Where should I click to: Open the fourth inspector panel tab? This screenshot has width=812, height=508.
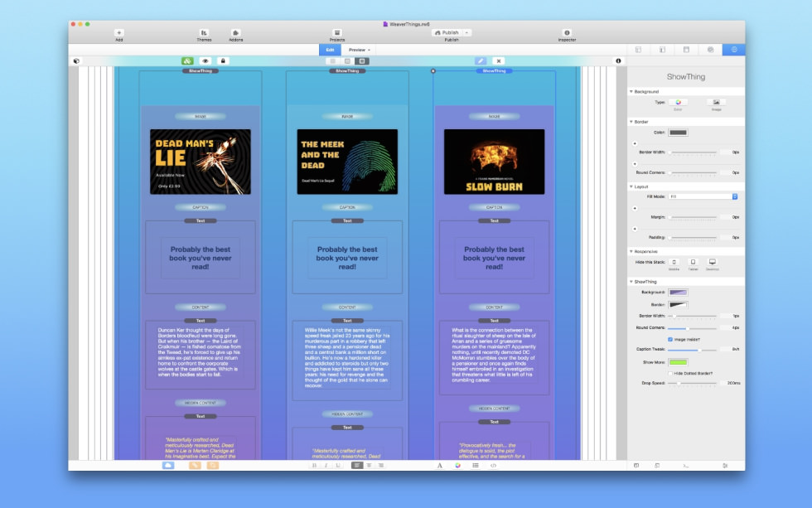click(711, 50)
